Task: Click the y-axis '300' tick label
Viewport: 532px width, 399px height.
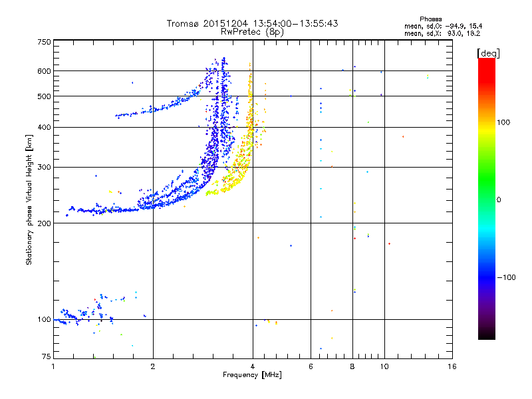Action: coord(44,168)
